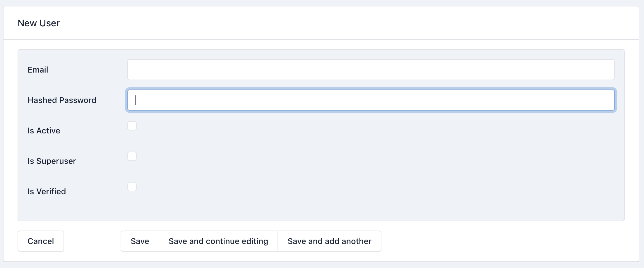Tick the Is Superuser checkbox
The image size is (644, 268).
[x=132, y=156]
